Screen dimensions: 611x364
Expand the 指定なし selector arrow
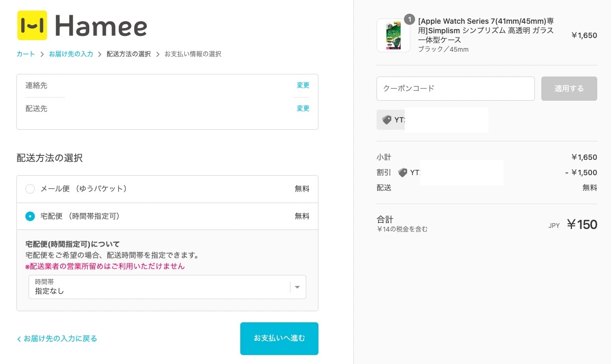pos(297,286)
